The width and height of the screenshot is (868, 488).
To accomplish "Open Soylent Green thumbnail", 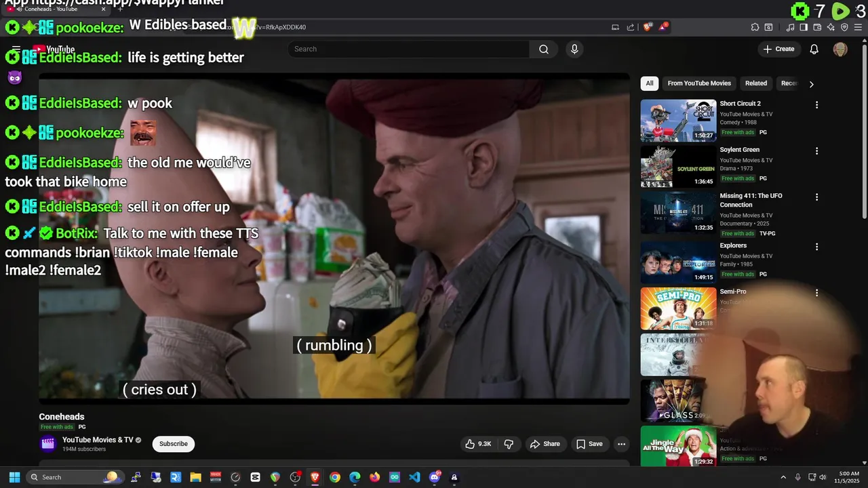I will [x=678, y=167].
